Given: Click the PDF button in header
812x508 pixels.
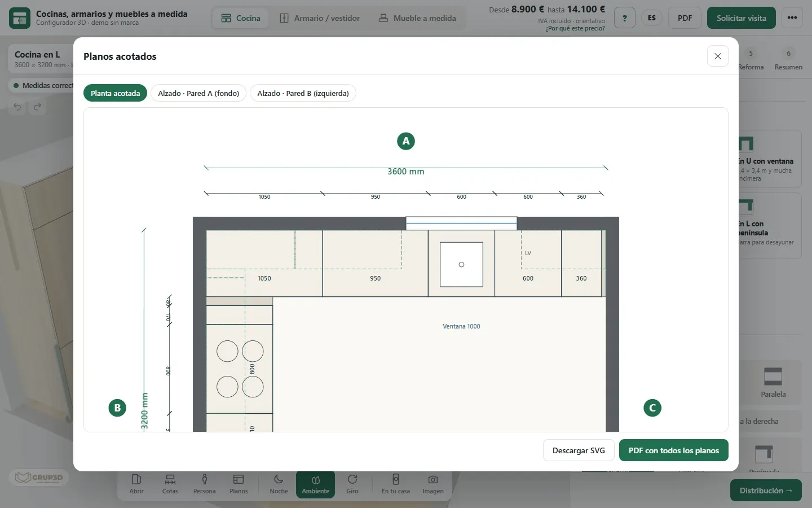Looking at the screenshot, I should (685, 18).
